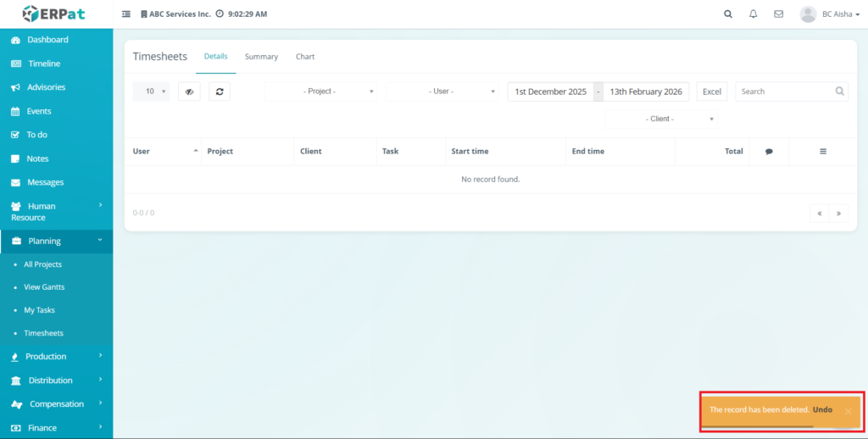Image resolution: width=868 pixels, height=439 pixels.
Task: Click the comment bubble column icon
Action: 769,152
